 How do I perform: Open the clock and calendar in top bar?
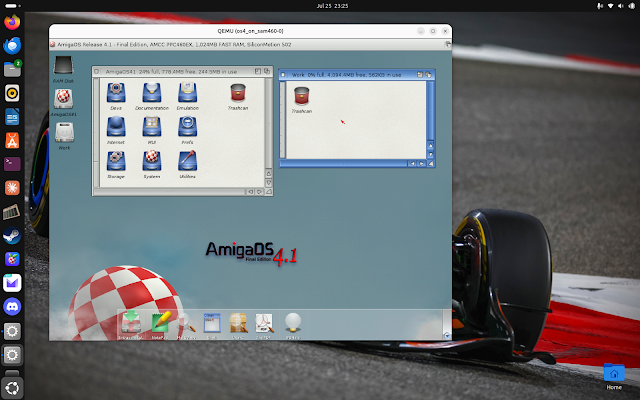coord(332,6)
